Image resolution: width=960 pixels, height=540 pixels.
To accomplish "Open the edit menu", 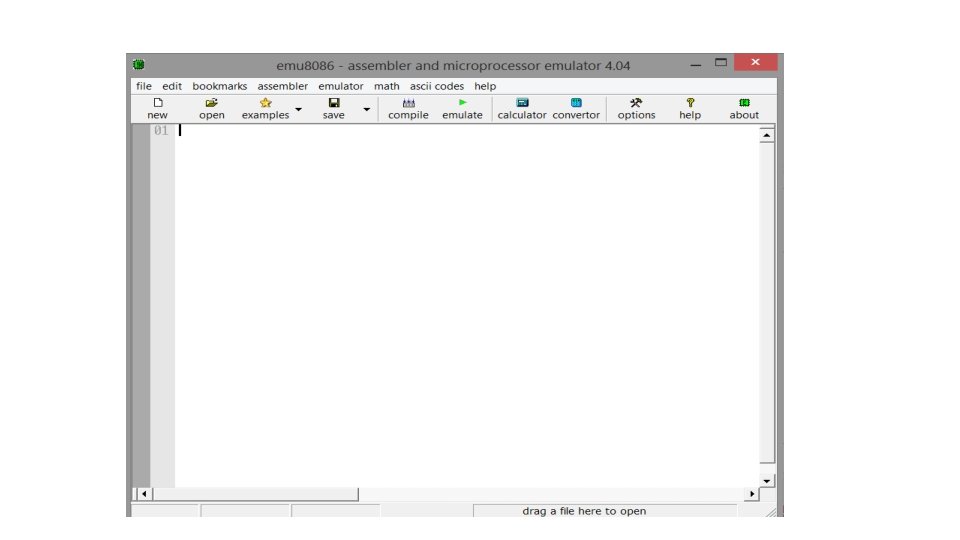I will 172,86.
